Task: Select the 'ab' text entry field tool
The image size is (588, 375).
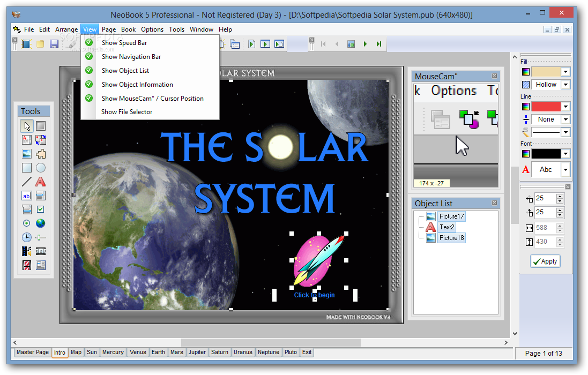Action: pyautogui.click(x=27, y=196)
